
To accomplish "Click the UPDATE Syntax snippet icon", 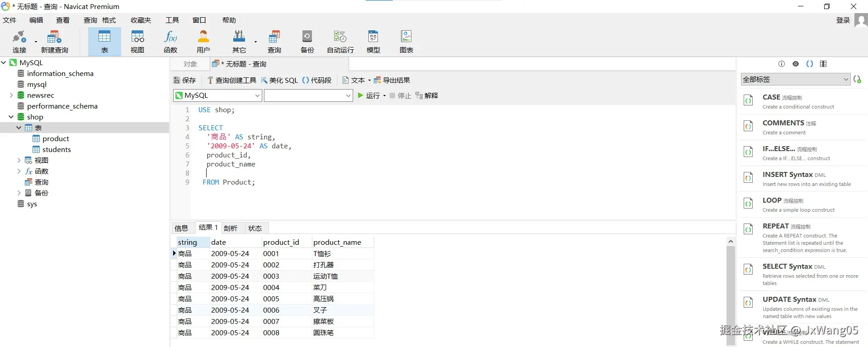I will click(x=749, y=303).
